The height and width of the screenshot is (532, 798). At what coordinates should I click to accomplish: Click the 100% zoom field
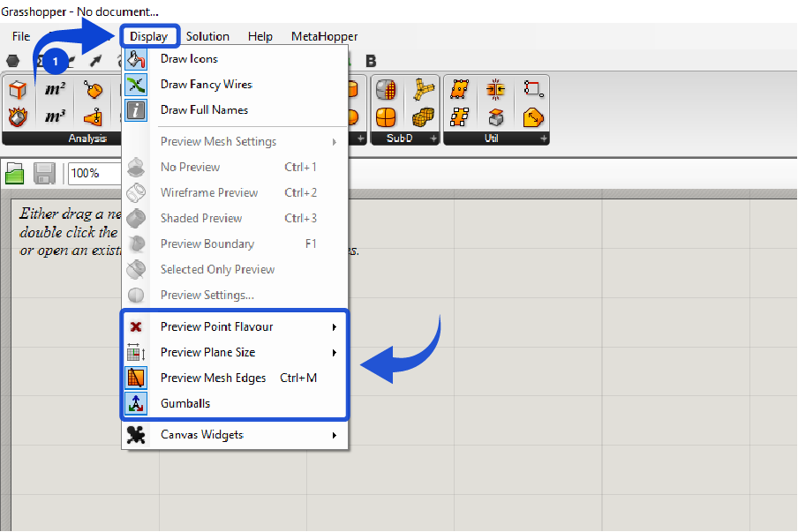[x=94, y=174]
